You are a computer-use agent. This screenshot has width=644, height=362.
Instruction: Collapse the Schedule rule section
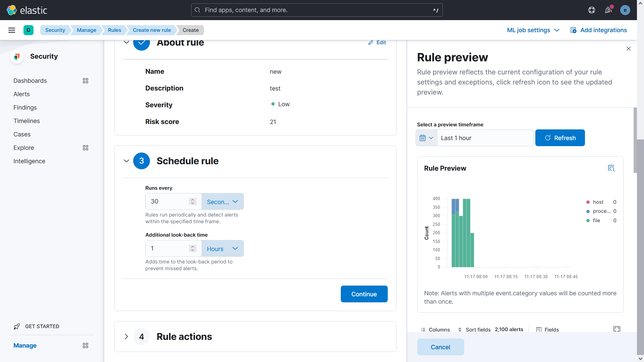[126, 161]
